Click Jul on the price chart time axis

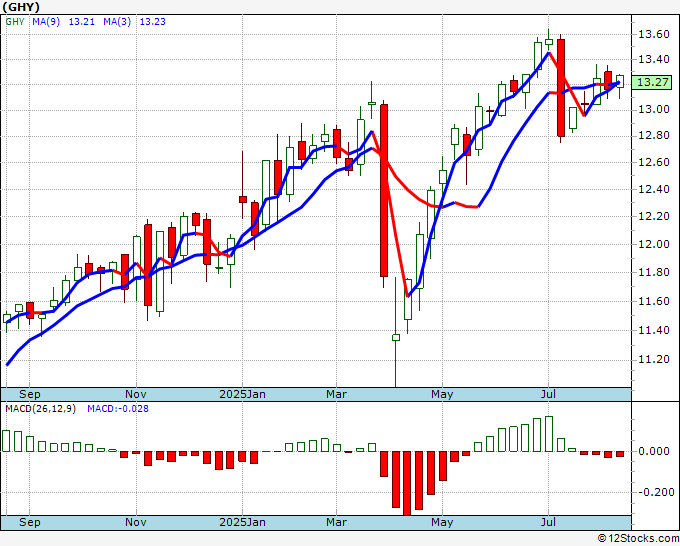point(549,394)
